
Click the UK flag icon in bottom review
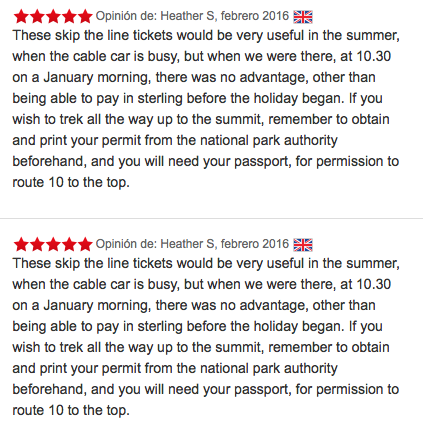tap(303, 245)
